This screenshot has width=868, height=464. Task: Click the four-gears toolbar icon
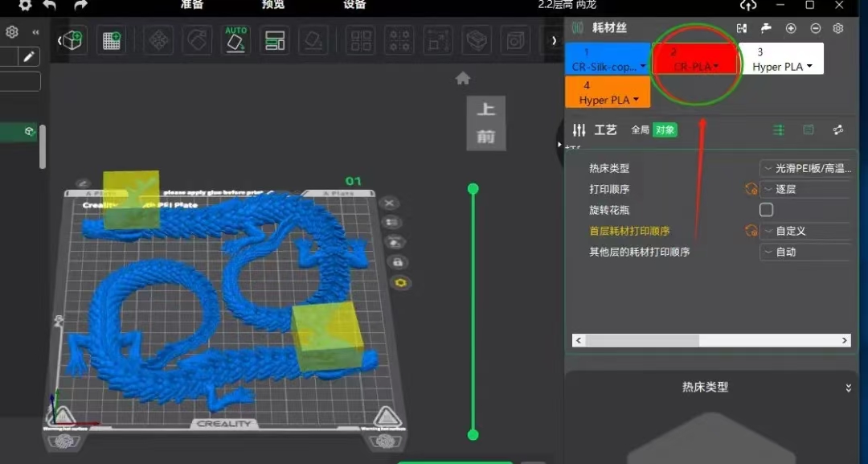pyautogui.click(x=399, y=40)
